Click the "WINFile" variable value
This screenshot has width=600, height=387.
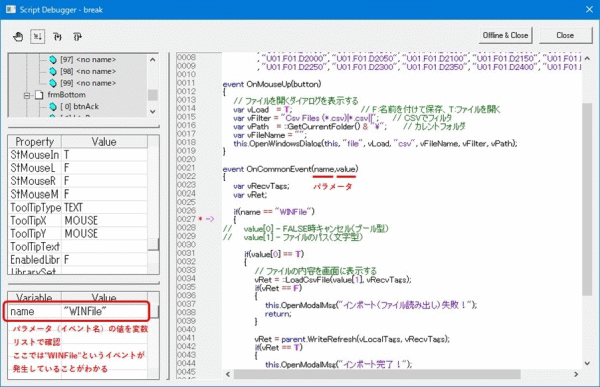85,311
